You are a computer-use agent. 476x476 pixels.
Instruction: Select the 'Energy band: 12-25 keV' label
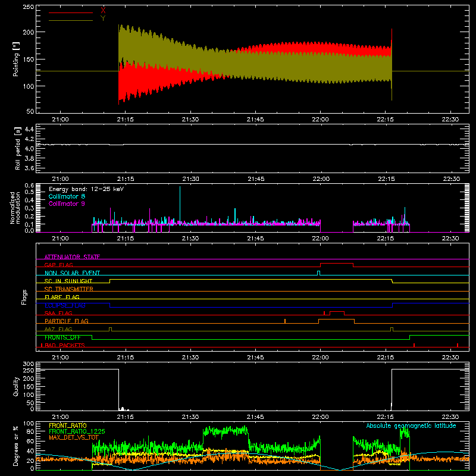pyautogui.click(x=86, y=189)
